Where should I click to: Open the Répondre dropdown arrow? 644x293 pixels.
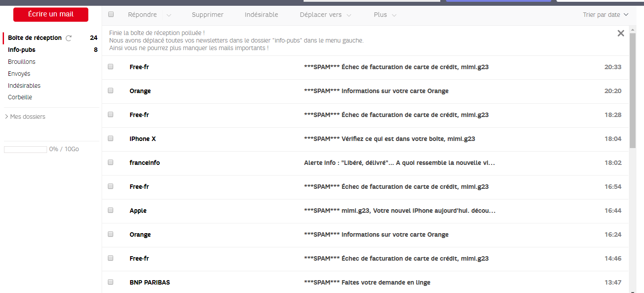pos(169,15)
